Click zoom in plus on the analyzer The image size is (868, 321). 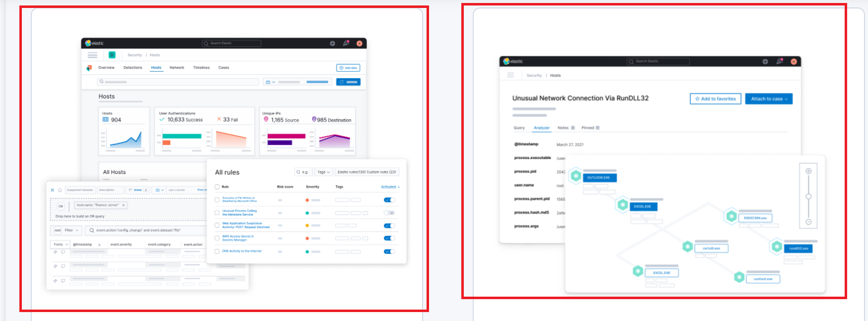tap(808, 171)
